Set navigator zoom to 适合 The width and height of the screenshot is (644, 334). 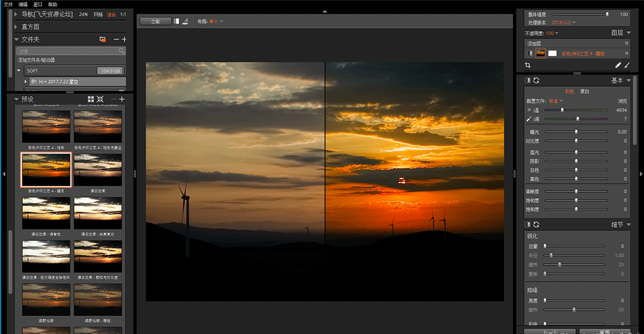[111, 14]
